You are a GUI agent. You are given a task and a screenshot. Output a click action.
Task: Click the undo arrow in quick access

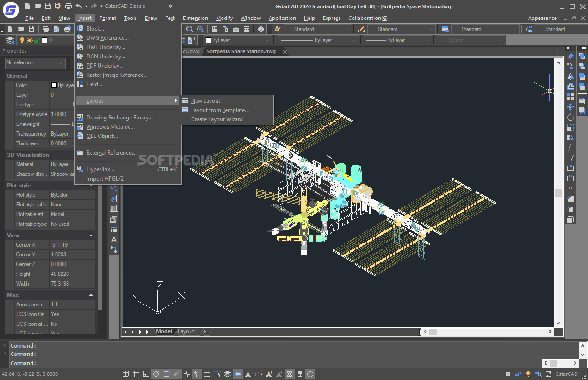coord(79,6)
